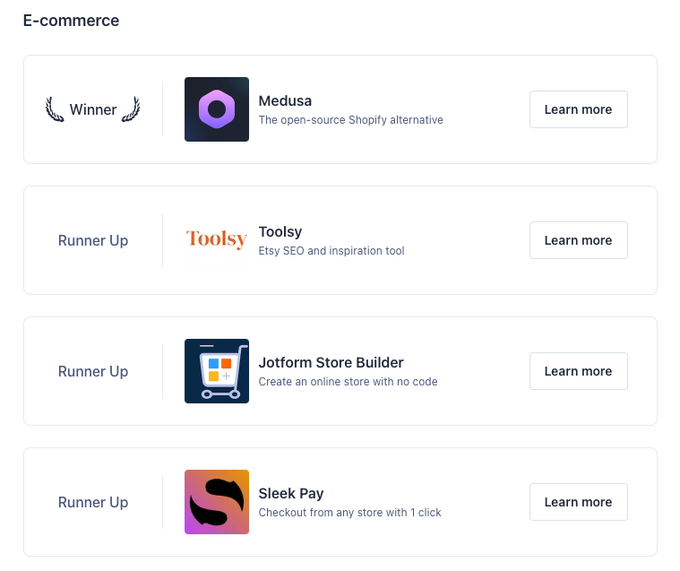Open Learn more for Medusa
The height and width of the screenshot is (571, 680).
pyautogui.click(x=578, y=109)
